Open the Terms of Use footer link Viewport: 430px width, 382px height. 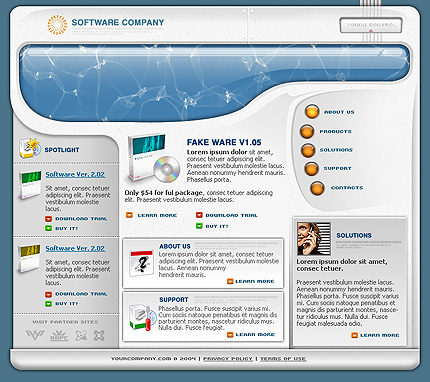(283, 359)
